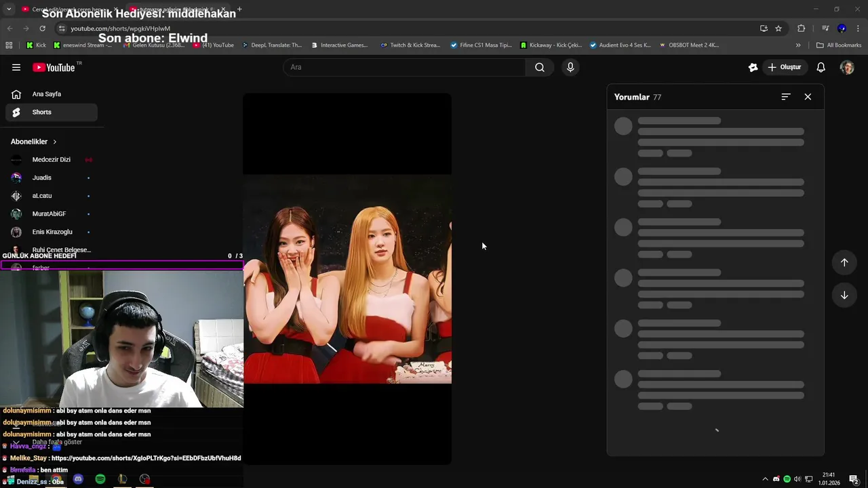Open the Twitch & Kick Strea... bookmark
This screenshot has height=488, width=868.
(x=410, y=45)
